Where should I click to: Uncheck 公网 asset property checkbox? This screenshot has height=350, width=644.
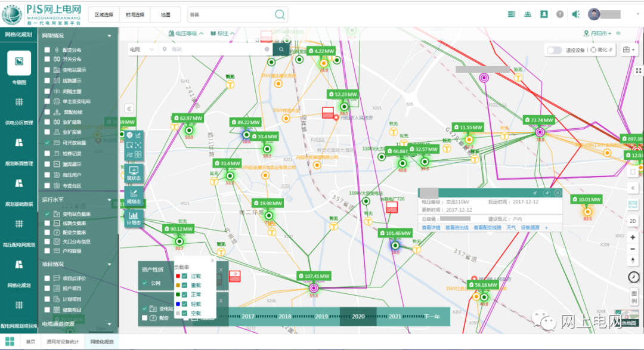click(x=144, y=283)
